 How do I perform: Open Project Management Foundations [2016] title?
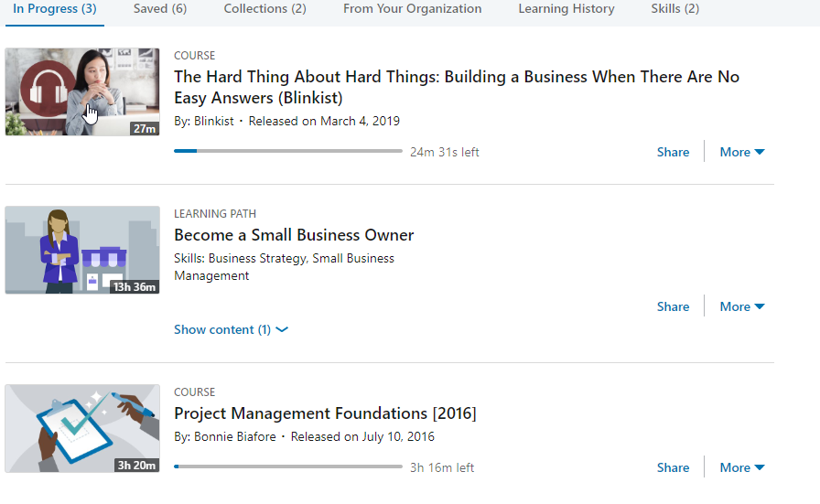[325, 413]
